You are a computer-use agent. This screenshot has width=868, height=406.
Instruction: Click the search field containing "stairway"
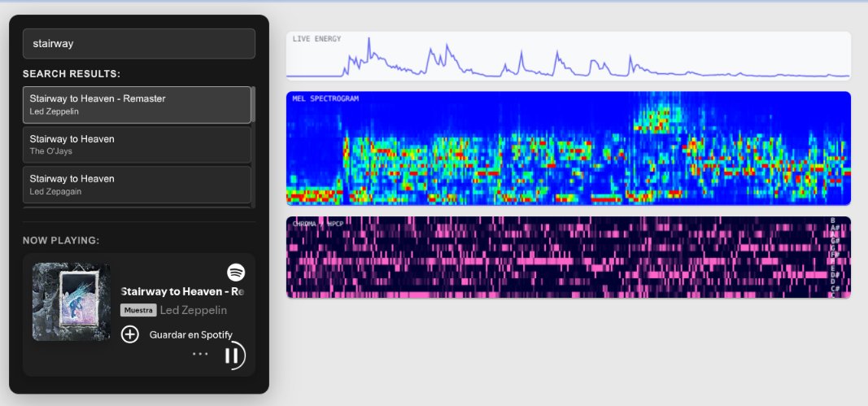point(139,44)
